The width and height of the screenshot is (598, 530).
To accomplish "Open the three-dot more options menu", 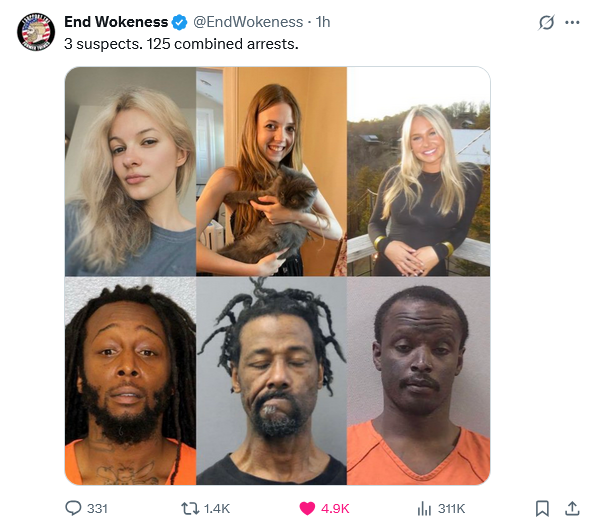I will (572, 22).
